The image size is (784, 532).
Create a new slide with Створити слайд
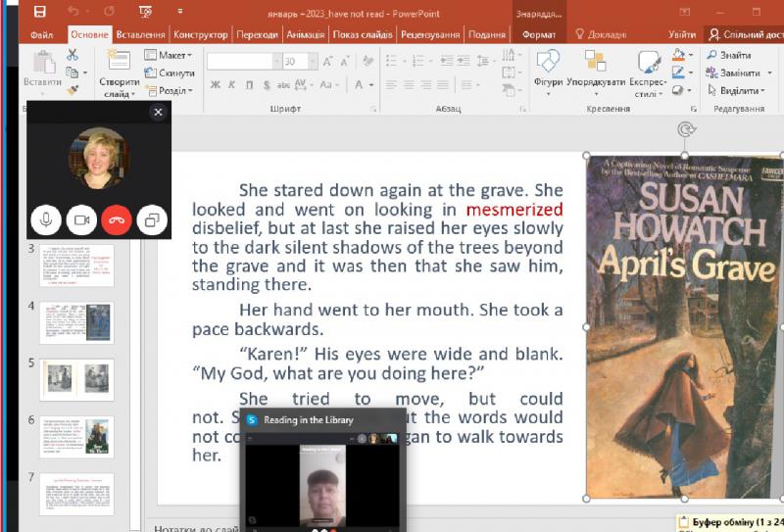click(x=119, y=73)
